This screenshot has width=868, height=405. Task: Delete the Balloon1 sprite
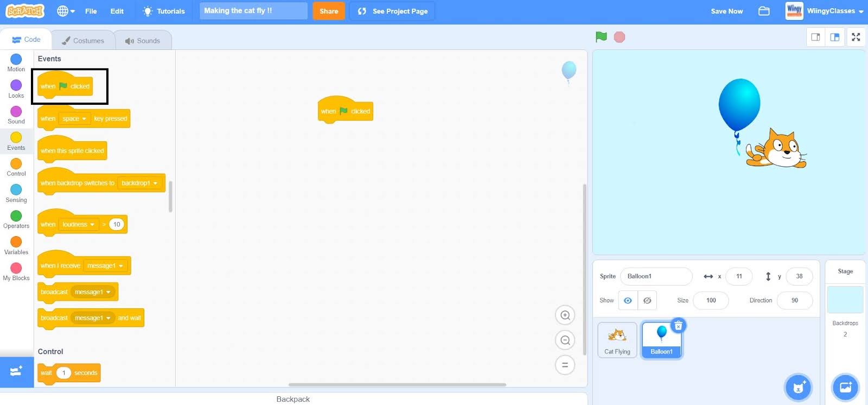coord(678,326)
